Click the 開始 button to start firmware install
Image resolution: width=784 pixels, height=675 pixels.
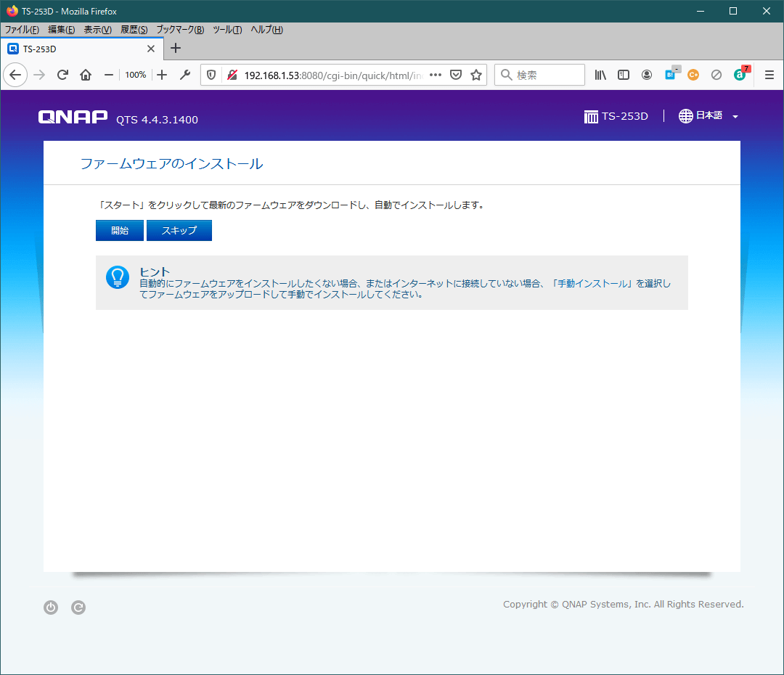(120, 231)
